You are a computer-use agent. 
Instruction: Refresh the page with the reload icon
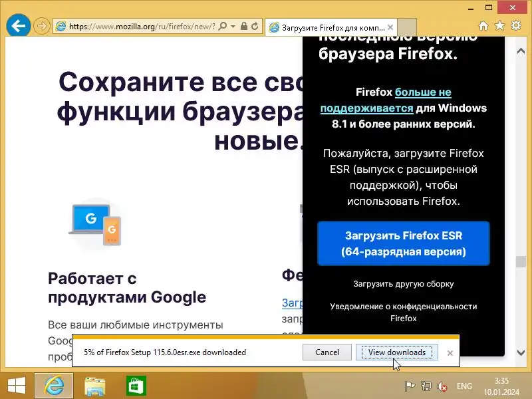(x=255, y=26)
